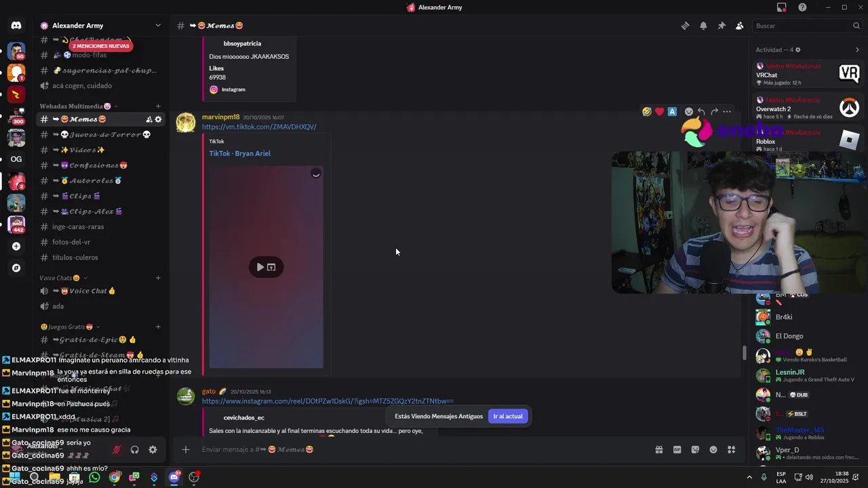Open TikTok · Bryan Ariel embed title
The height and width of the screenshot is (488, 868).
coord(239,153)
